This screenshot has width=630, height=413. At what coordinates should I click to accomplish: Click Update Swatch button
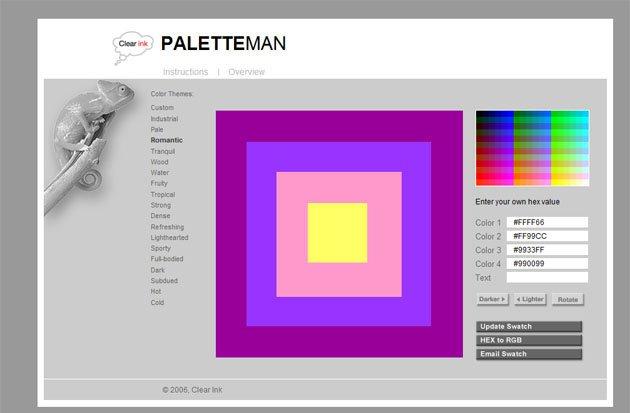point(528,327)
